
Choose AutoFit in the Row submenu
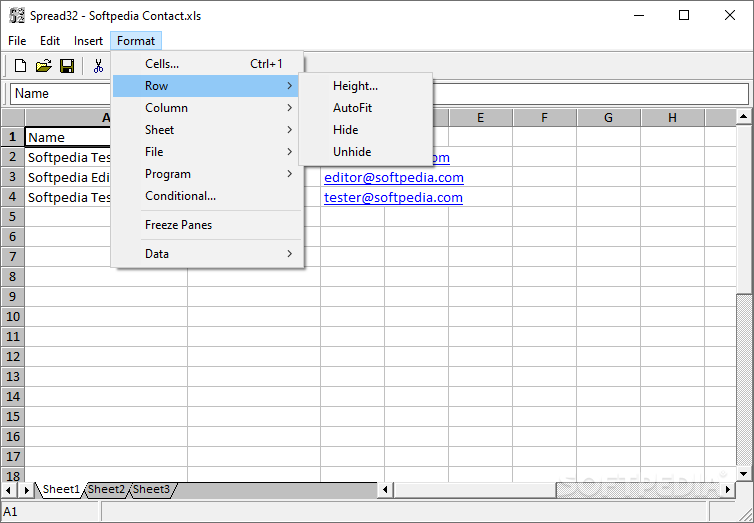365,108
